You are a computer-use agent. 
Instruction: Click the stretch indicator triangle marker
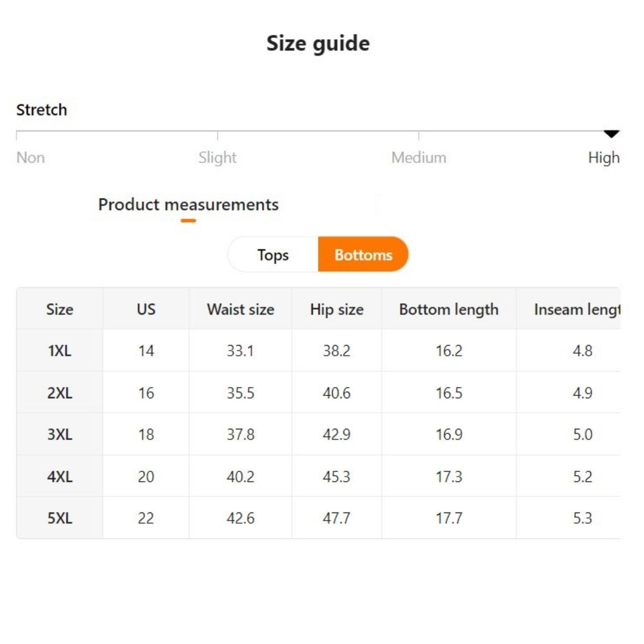click(611, 134)
